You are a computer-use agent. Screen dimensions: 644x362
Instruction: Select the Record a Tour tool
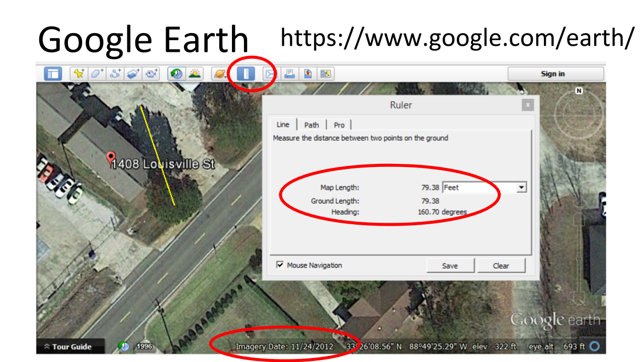(x=151, y=74)
